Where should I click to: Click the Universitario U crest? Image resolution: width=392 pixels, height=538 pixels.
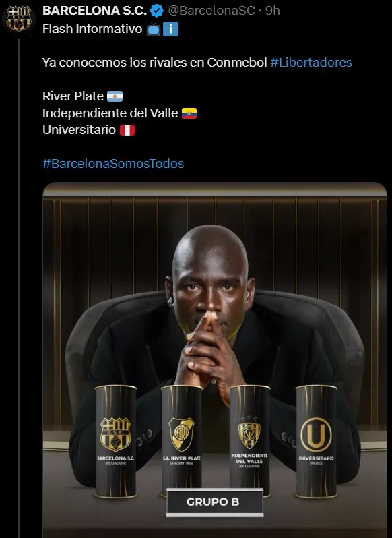point(316,434)
